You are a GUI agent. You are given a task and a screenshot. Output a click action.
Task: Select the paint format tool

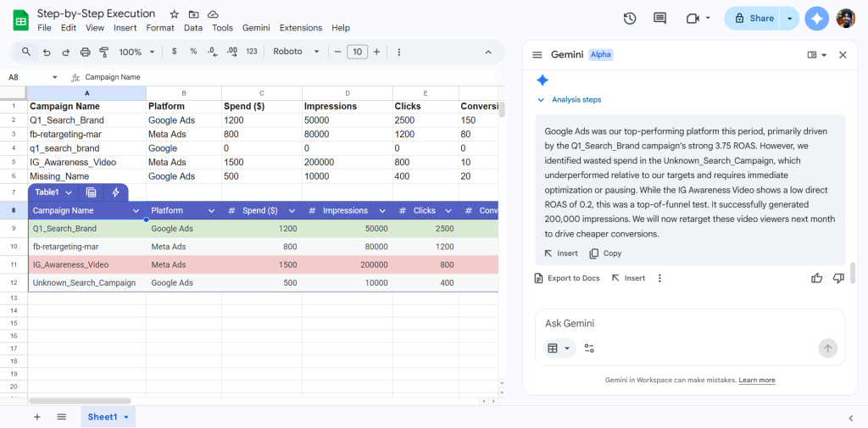pyautogui.click(x=104, y=53)
